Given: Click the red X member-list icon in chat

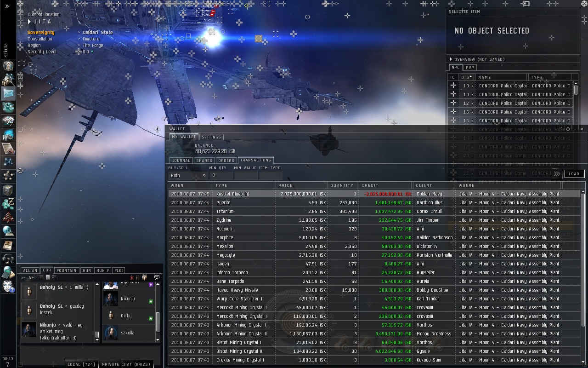Looking at the screenshot, I should tap(132, 277).
